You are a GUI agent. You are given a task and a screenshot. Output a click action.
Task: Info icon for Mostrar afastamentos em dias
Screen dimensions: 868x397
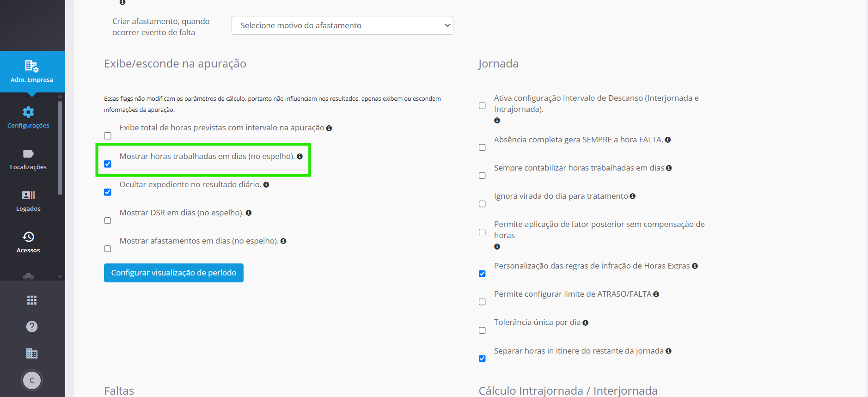(x=283, y=241)
